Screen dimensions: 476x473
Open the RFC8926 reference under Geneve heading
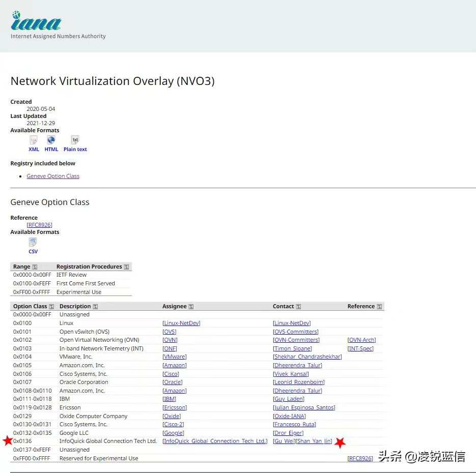[x=39, y=225]
